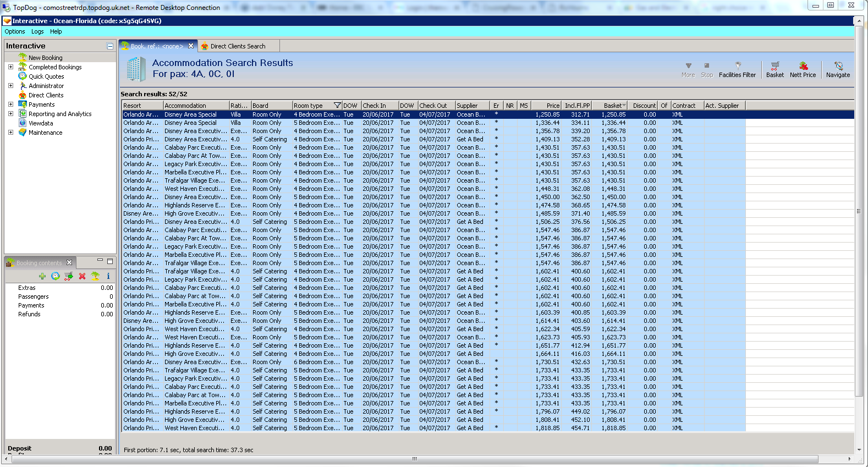This screenshot has height=467, width=868.
Task: Click the red X delete icon in Booking contents
Action: click(82, 276)
